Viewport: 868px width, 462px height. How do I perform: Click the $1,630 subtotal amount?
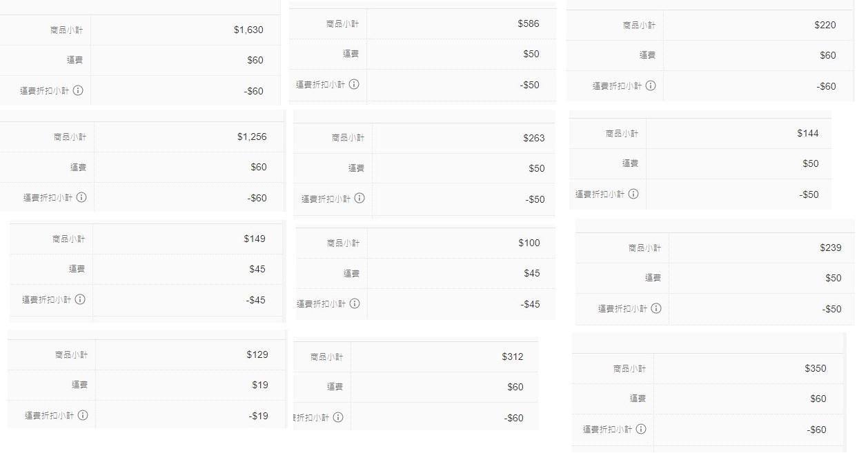coord(248,30)
